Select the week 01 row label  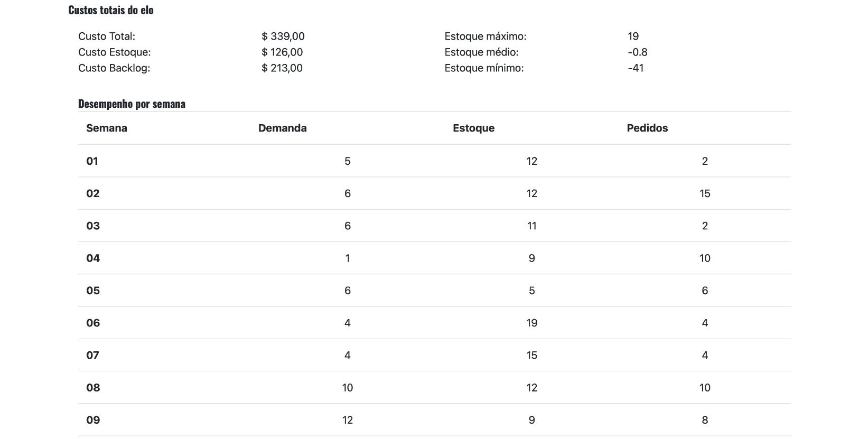[x=92, y=161]
